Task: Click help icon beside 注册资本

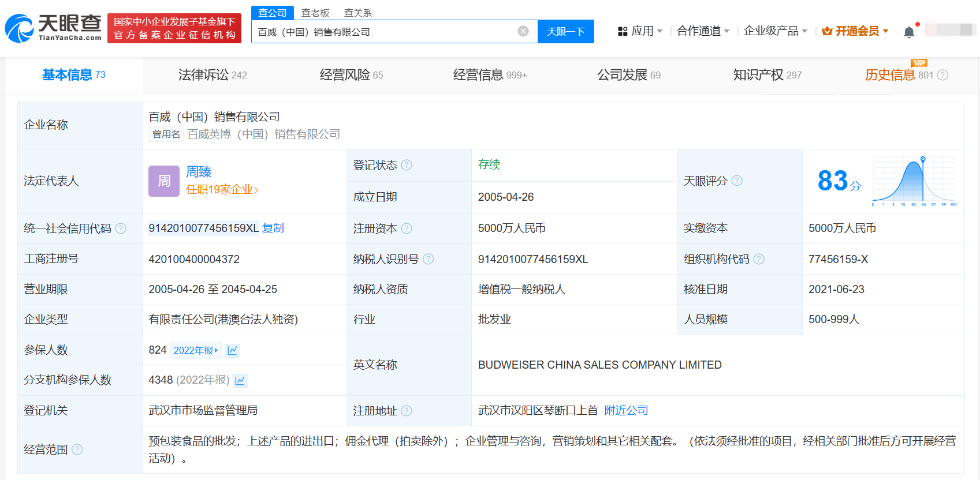Action: pos(407,228)
